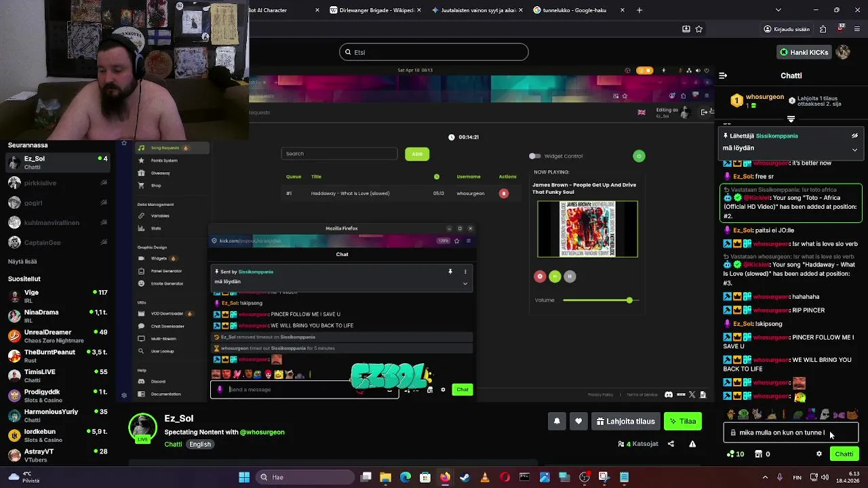Open TheBurntPeanut recommended channel
This screenshot has height=488, width=868.
tap(58, 356)
